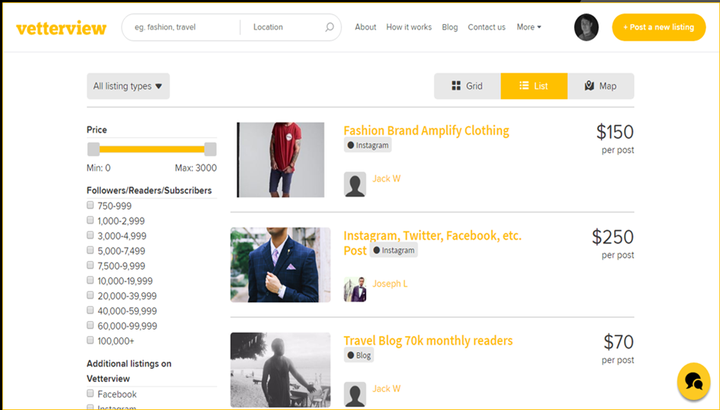The image size is (720, 410).
Task: Open the navy suit listing thumbnail
Action: (281, 265)
